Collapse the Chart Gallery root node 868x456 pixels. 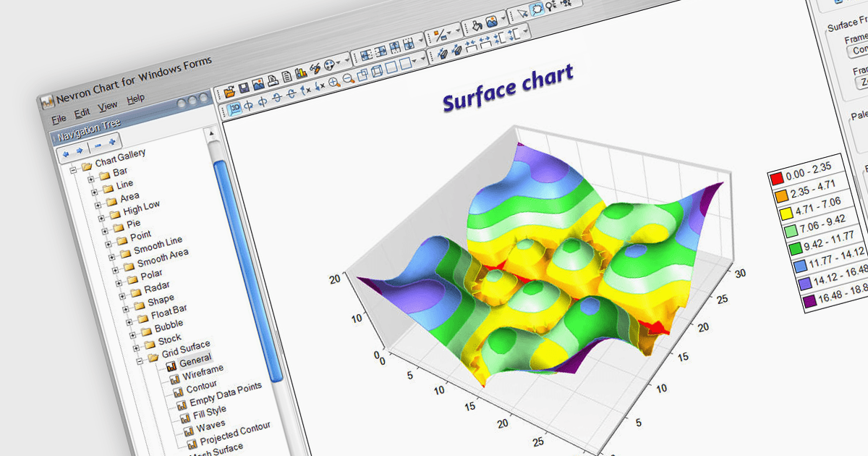pyautogui.click(x=73, y=171)
